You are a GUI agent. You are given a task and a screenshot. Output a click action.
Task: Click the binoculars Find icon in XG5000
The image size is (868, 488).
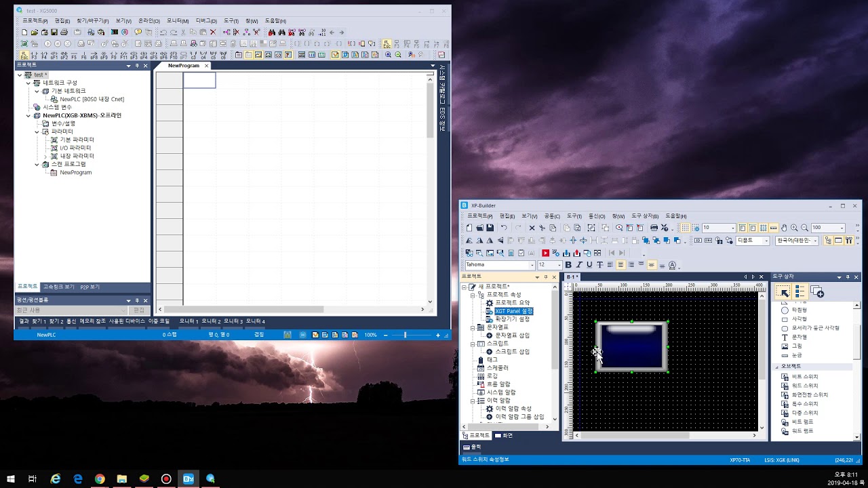click(272, 32)
